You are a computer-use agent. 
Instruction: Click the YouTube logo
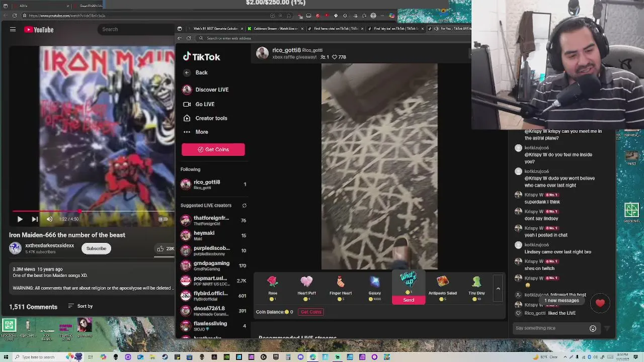[39, 30]
